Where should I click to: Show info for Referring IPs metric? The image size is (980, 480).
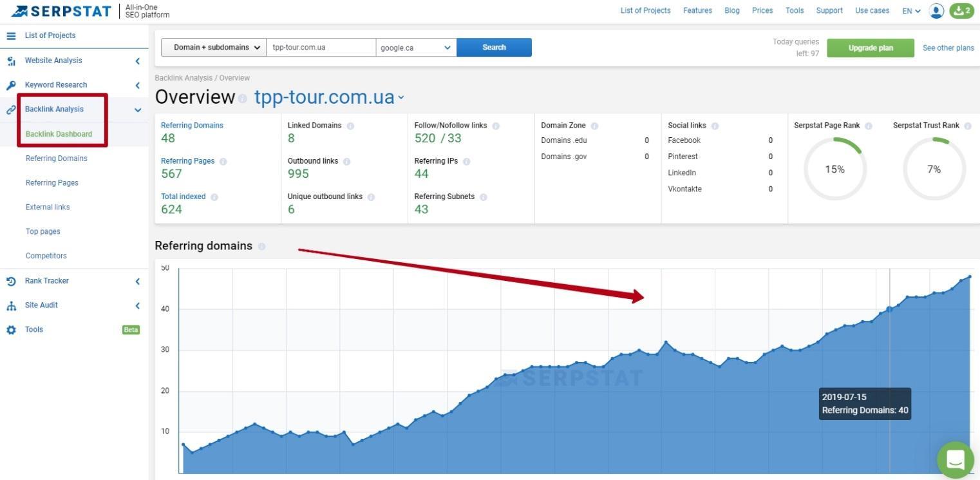click(x=466, y=161)
